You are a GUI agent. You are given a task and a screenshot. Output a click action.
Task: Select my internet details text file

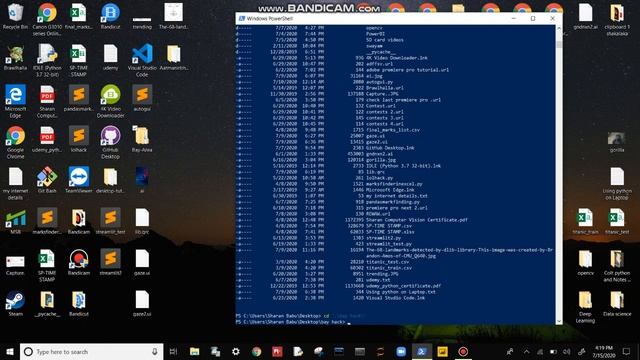[x=15, y=183]
